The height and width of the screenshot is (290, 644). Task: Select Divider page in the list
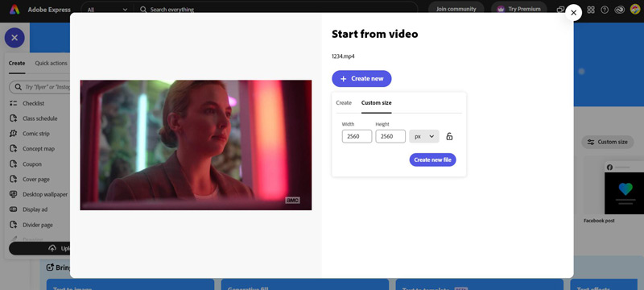pyautogui.click(x=38, y=225)
